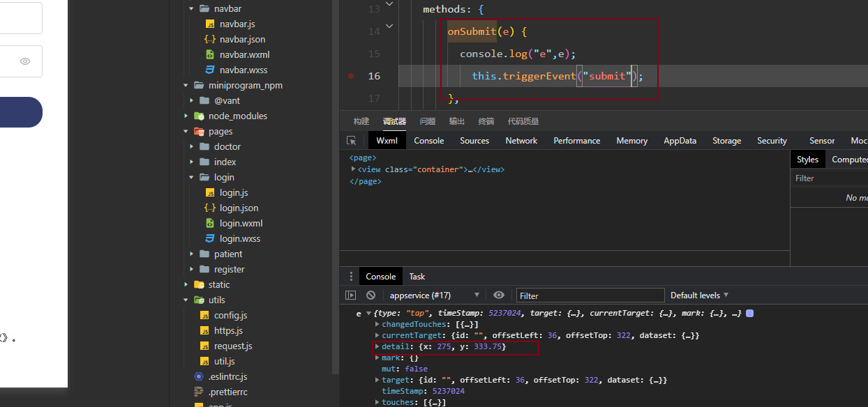
Task: Click the element inspector picker icon
Action: tap(352, 141)
